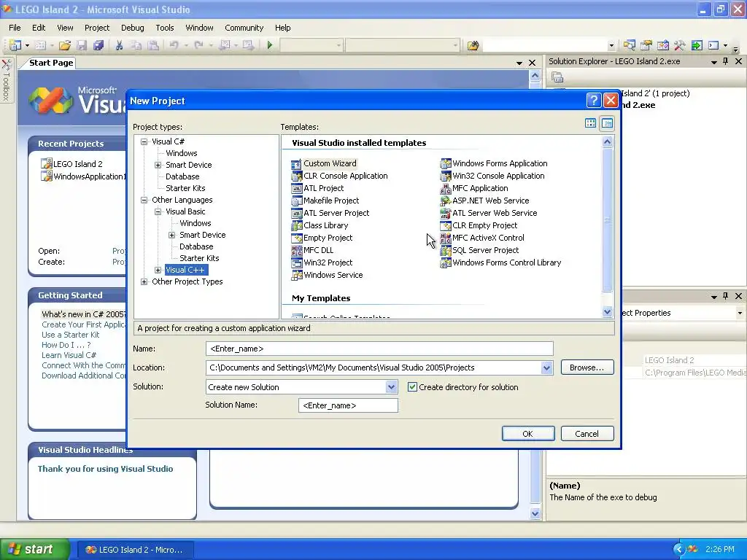Choose the ATL Project template icon
This screenshot has height=560, width=747.
[296, 189]
